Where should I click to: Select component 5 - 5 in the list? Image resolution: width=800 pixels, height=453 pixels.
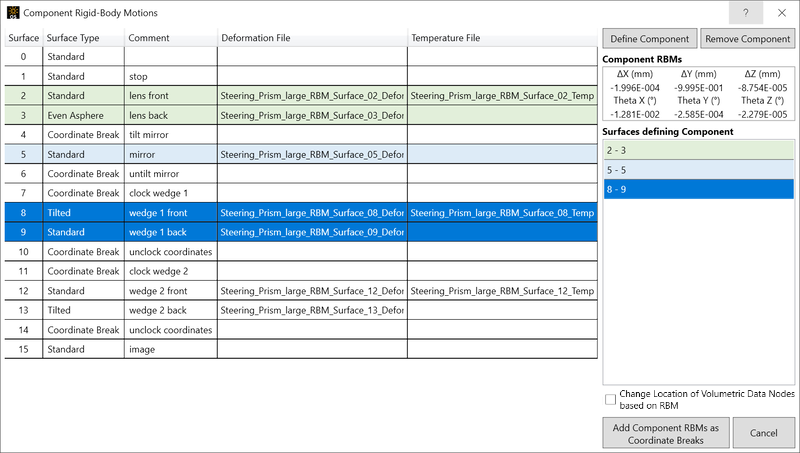[x=698, y=170]
